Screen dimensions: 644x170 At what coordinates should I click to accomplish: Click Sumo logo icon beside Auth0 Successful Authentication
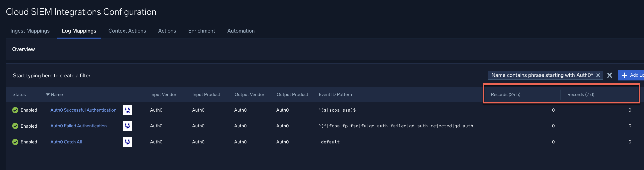click(127, 110)
